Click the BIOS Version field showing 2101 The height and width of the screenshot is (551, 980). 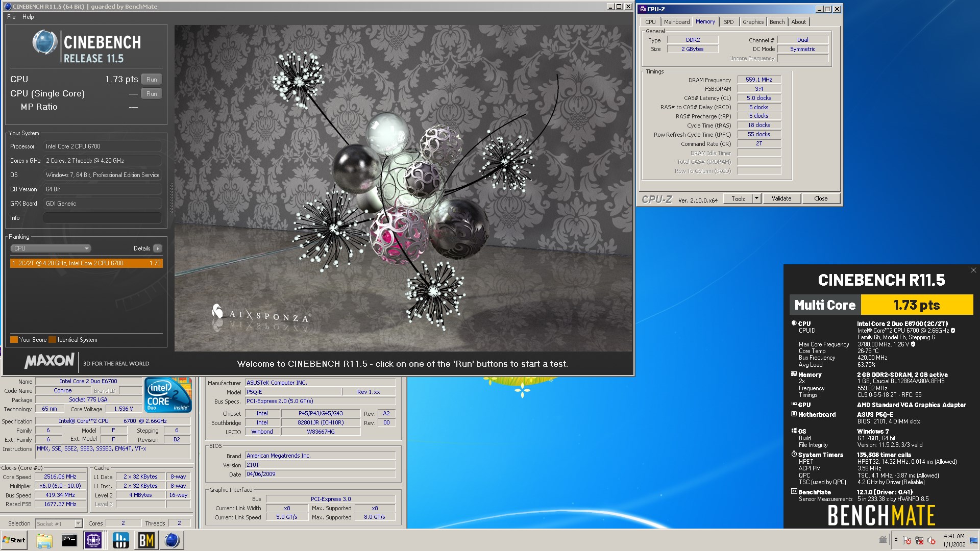coord(321,465)
